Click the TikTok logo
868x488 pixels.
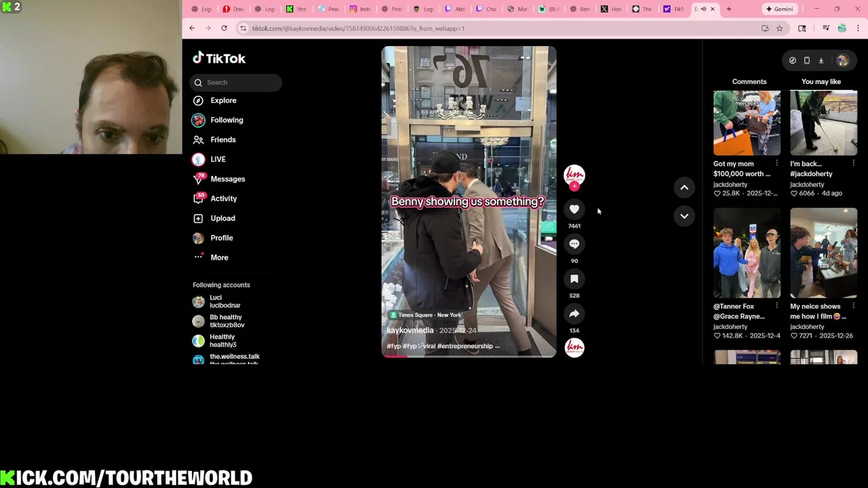click(x=218, y=58)
